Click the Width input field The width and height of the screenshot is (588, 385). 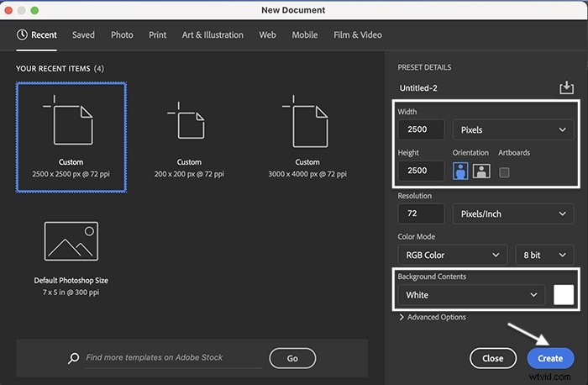coord(421,130)
